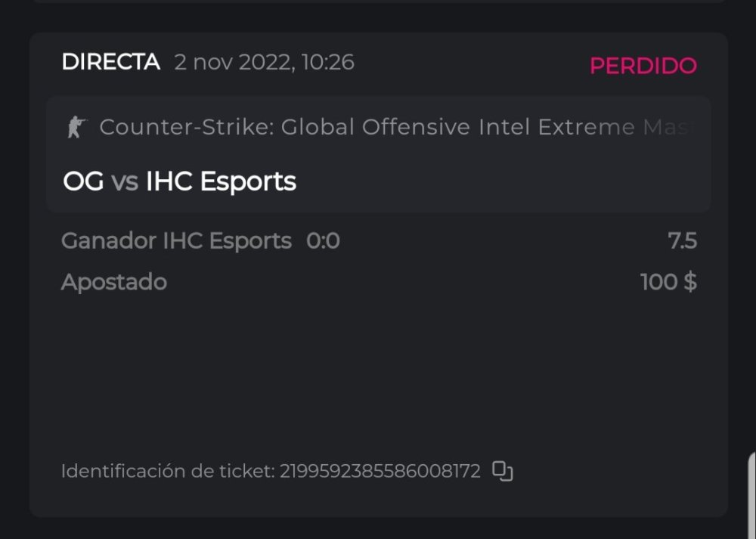The image size is (756, 539).
Task: Click the vs separator in match title
Action: tap(125, 182)
